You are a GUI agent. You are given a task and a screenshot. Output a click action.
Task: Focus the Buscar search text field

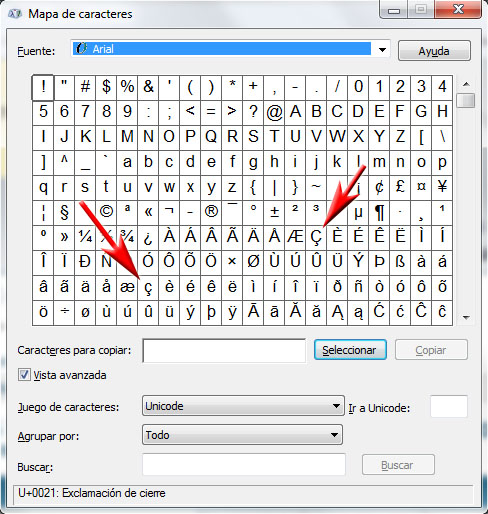tap(244, 464)
